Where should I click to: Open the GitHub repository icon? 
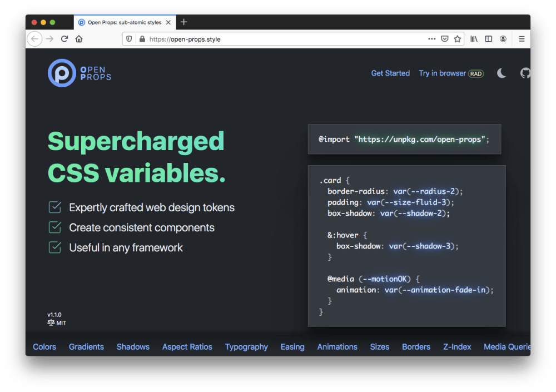525,73
